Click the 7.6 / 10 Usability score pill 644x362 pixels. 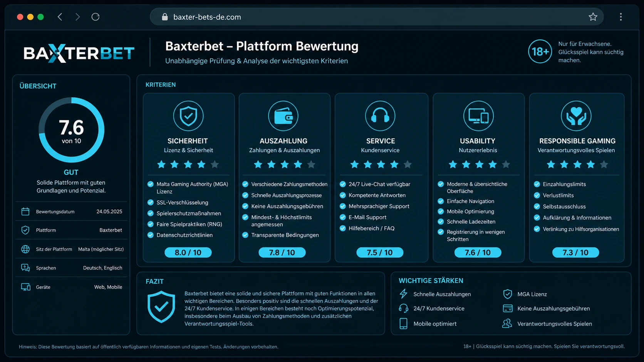pos(478,252)
